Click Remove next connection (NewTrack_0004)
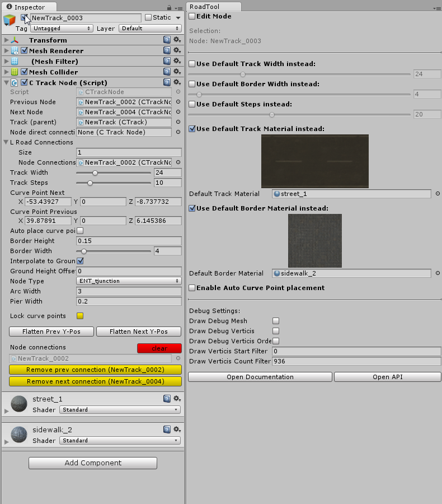This screenshot has width=442, height=504. point(96,381)
